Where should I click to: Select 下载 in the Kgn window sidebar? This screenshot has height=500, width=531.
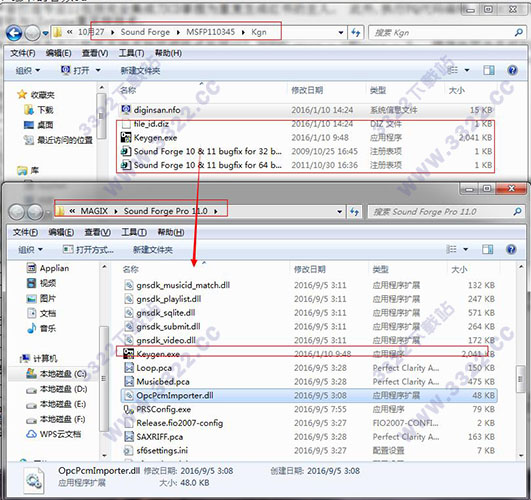(39, 110)
